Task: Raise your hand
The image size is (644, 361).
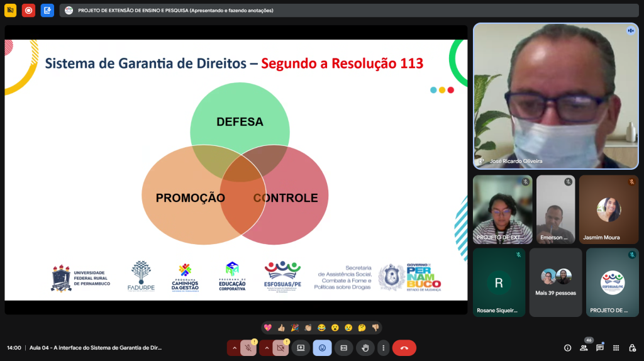Action: tap(365, 348)
